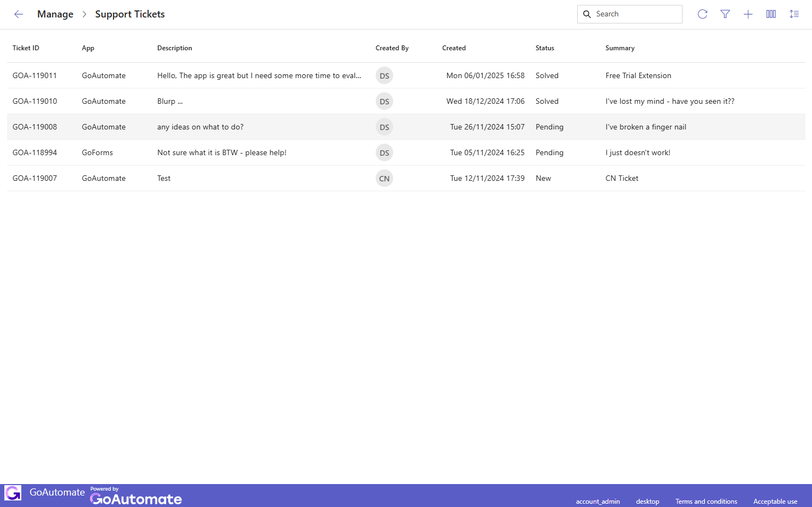Click date Tue 26/11/2024 15:07
This screenshot has width=812, height=507.
pos(487,127)
